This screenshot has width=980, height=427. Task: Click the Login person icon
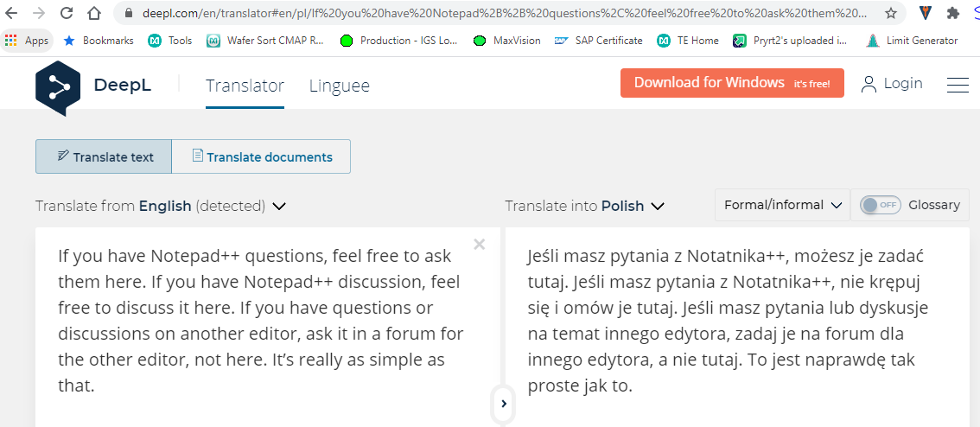(x=869, y=84)
